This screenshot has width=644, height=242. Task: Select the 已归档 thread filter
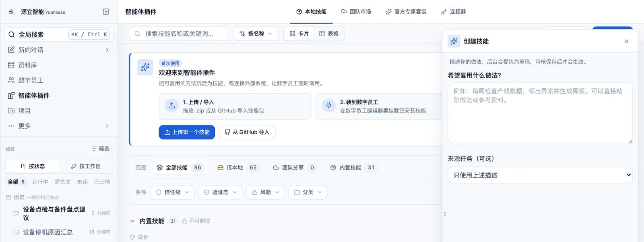pyautogui.click(x=102, y=182)
